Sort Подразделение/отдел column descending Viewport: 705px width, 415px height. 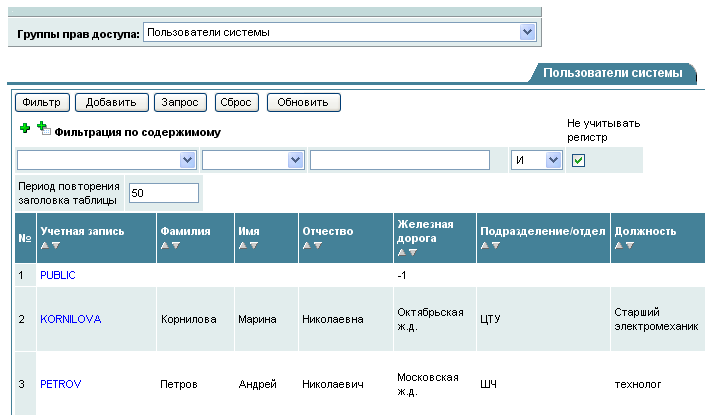tap(495, 245)
